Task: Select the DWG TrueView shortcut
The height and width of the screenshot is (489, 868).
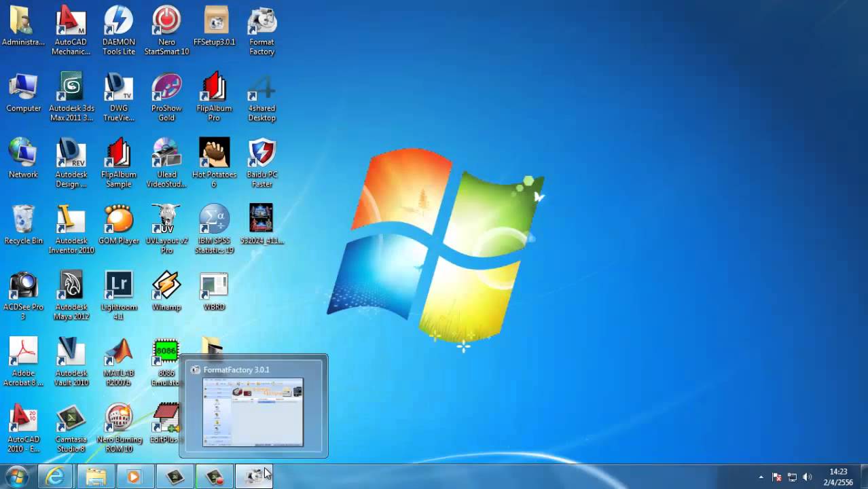Action: tap(119, 98)
